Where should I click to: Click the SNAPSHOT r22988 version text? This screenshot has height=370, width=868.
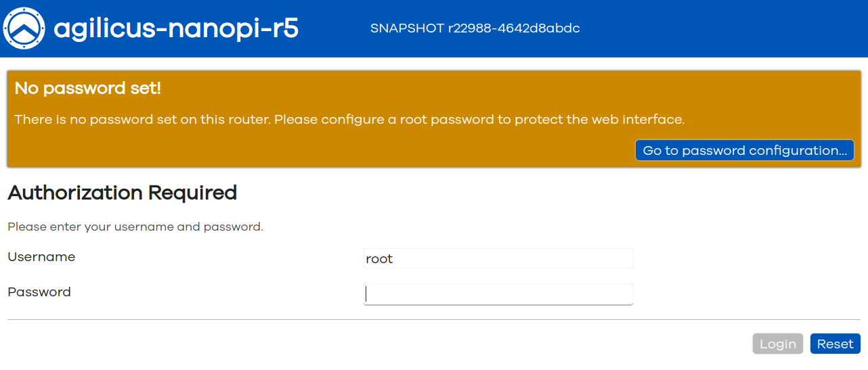pos(475,28)
